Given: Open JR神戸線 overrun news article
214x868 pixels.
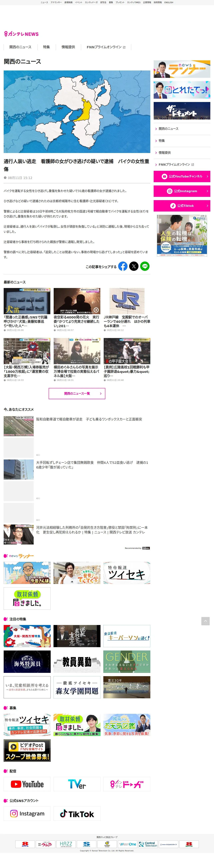Looking at the screenshot, I should click(x=127, y=310).
